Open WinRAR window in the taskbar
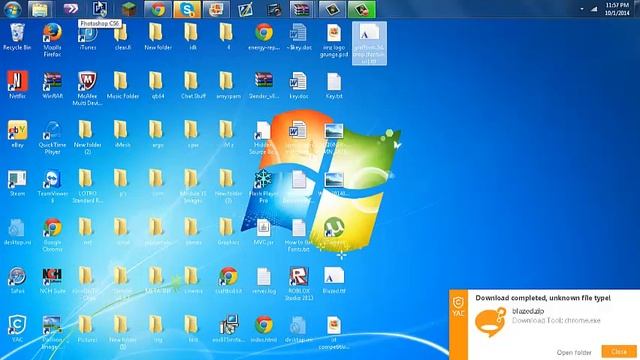640x360 pixels. pos(302,9)
